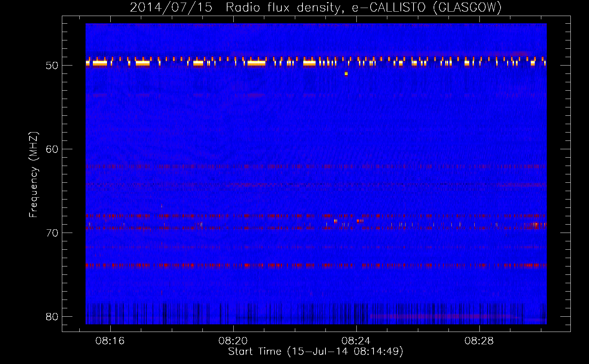The width and height of the screenshot is (589, 364).
Task: Click the 60 frequency tick label
Action: pos(52,149)
